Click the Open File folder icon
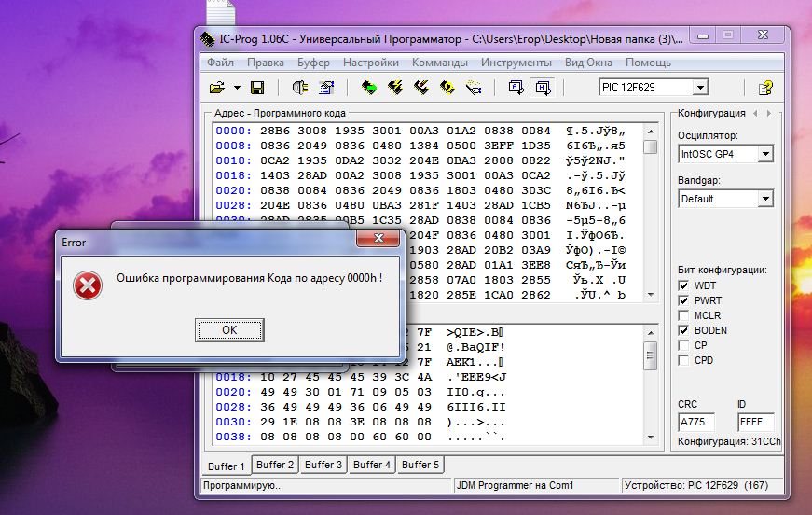This screenshot has height=515, width=812. (x=217, y=88)
